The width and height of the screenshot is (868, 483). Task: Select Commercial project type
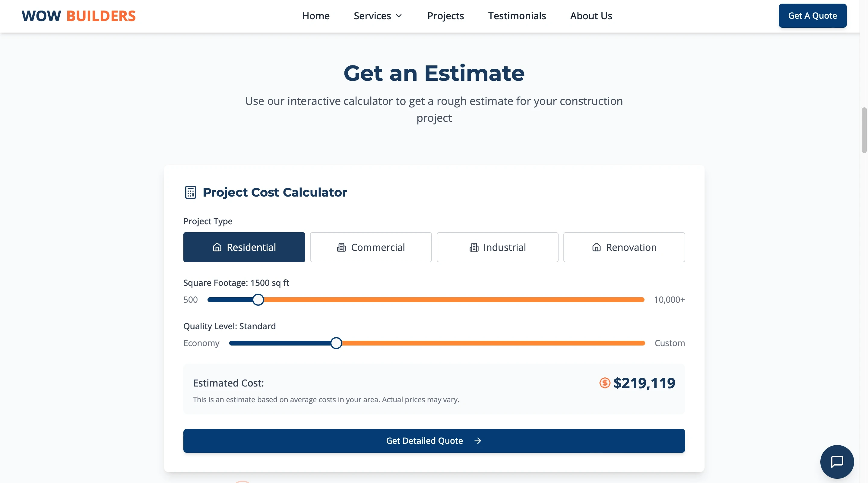tap(371, 247)
